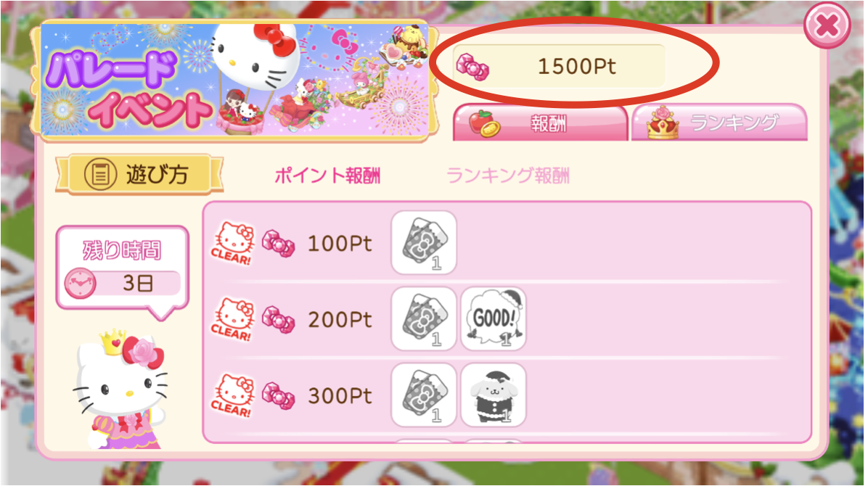Click the CLEAR! Hello Kitty stamp at 100Pt
The height and width of the screenshot is (486, 868).
[x=232, y=244]
